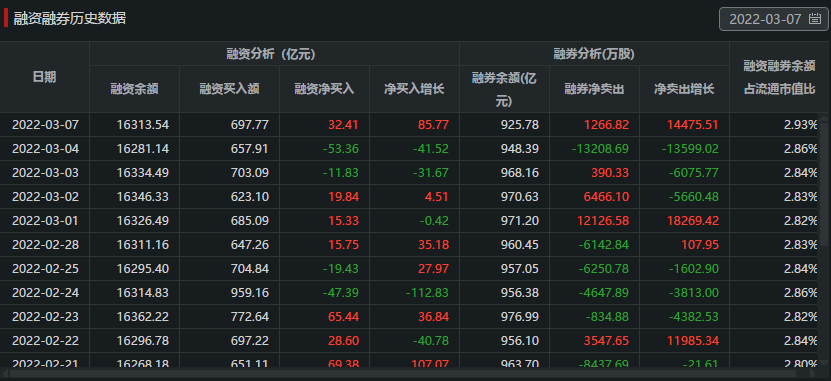
Task: Click the 2.82% ratio in 2022-03-01 row
Action: tap(801, 221)
